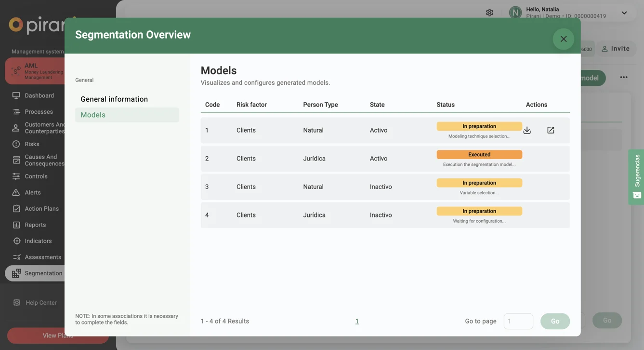This screenshot has width=644, height=350.
Task: Click page 1 pagination link
Action: 357,321
